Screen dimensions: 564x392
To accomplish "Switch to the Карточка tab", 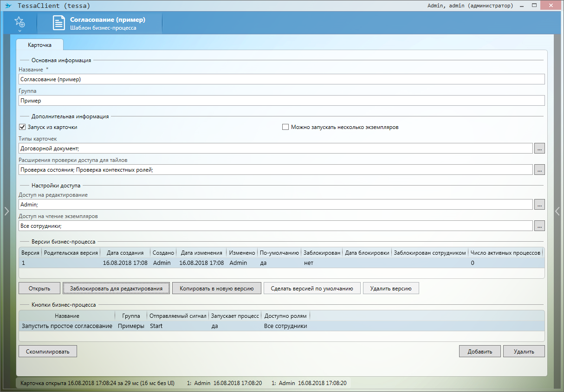I will point(39,45).
